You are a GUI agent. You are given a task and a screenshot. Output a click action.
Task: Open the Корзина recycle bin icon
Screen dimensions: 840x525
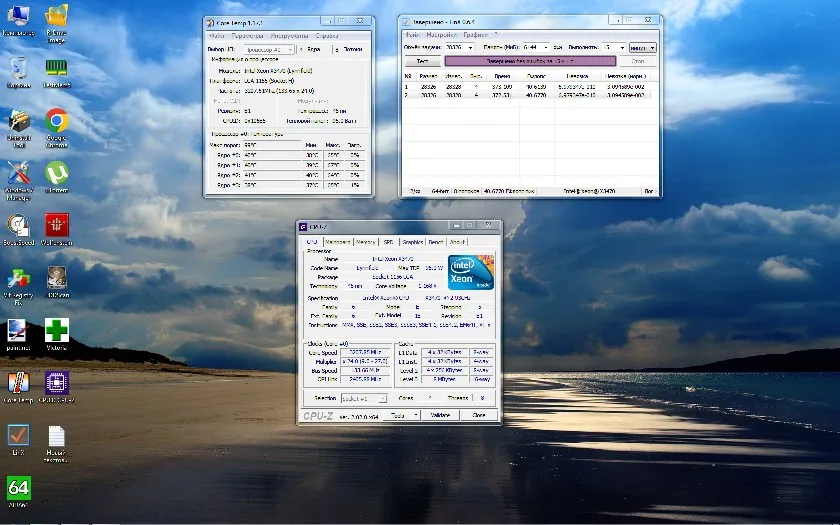(18, 72)
